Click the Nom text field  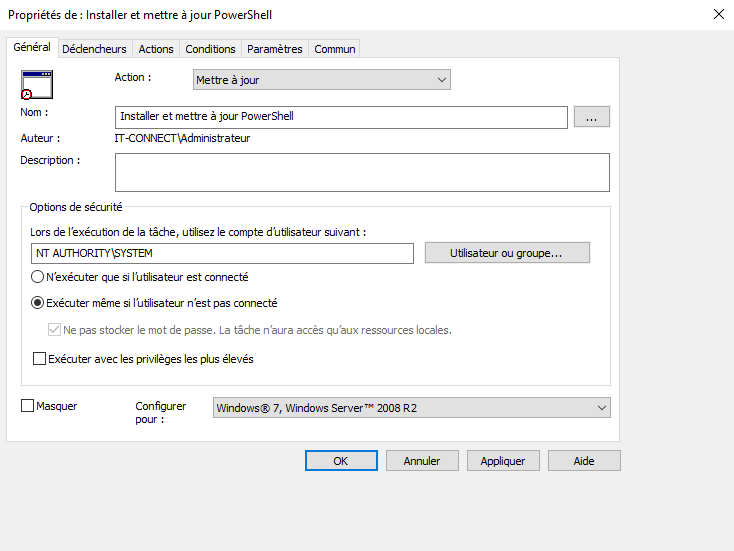(341, 117)
